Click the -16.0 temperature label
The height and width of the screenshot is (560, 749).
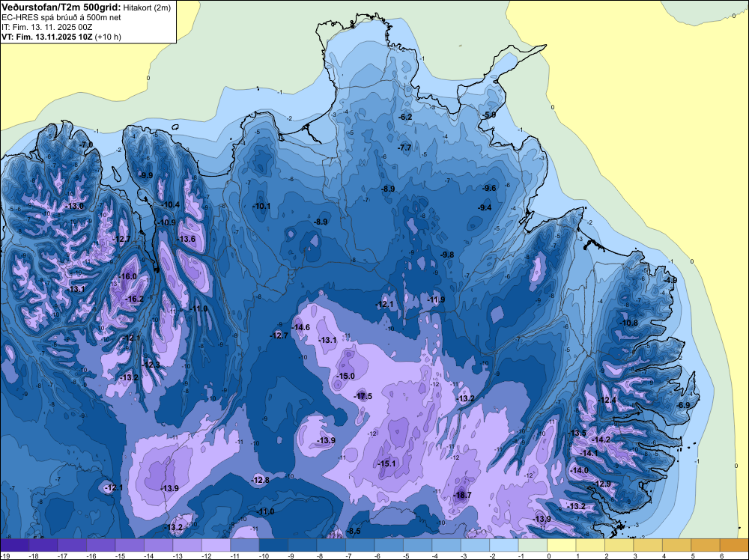coord(127,276)
